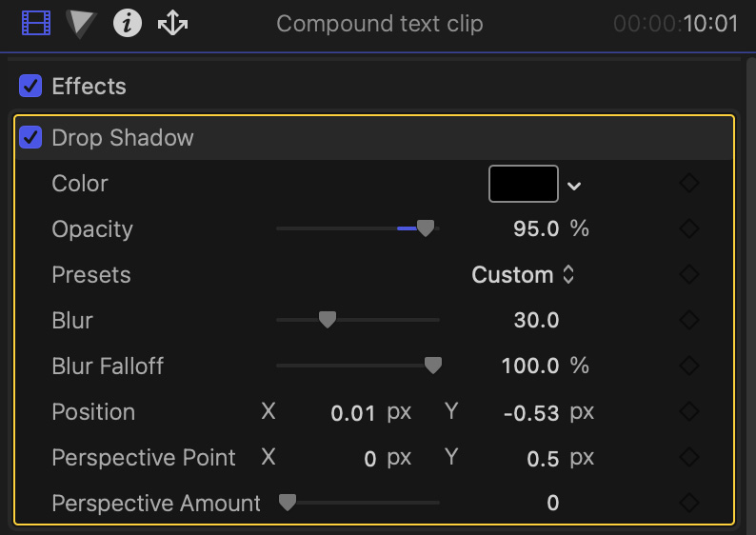Click the Blur value field 30.0
Viewport: 756px width, 535px height.
click(536, 321)
